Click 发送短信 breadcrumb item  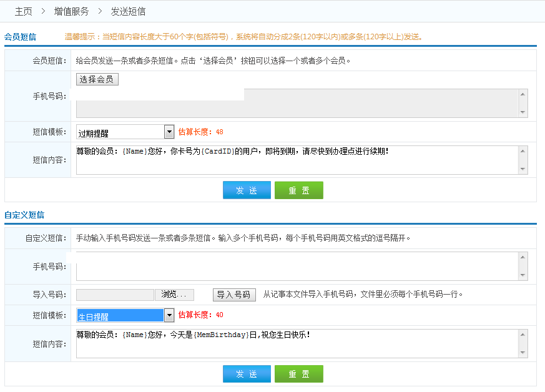[128, 11]
